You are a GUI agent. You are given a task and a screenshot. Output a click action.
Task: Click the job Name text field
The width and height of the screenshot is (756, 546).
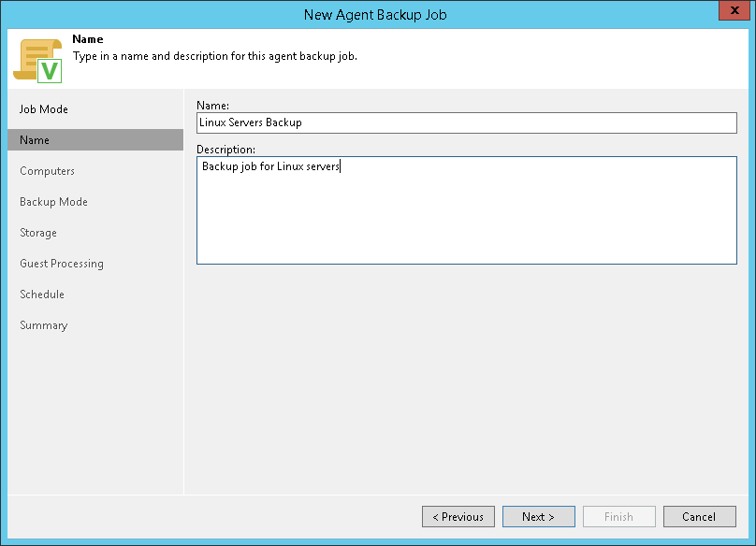click(x=466, y=122)
